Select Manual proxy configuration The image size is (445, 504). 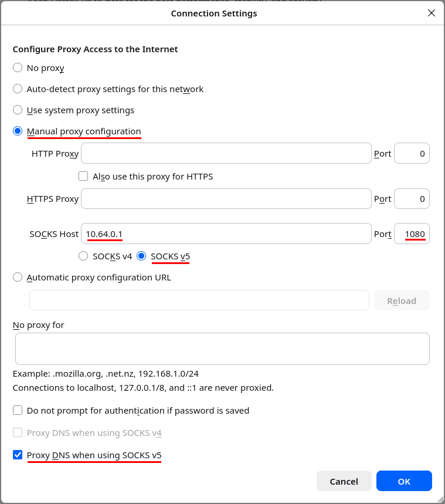[17, 131]
